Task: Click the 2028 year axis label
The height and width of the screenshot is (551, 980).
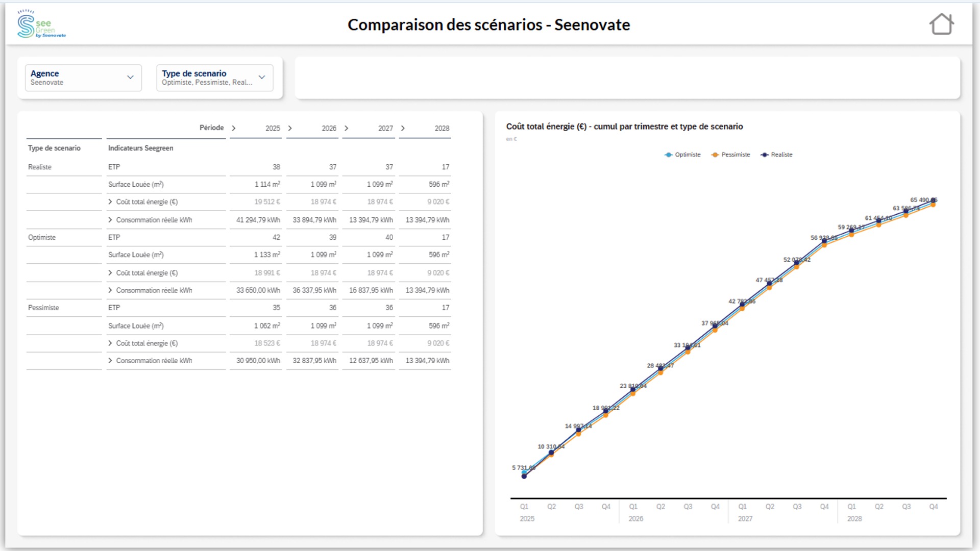Action: click(x=854, y=519)
